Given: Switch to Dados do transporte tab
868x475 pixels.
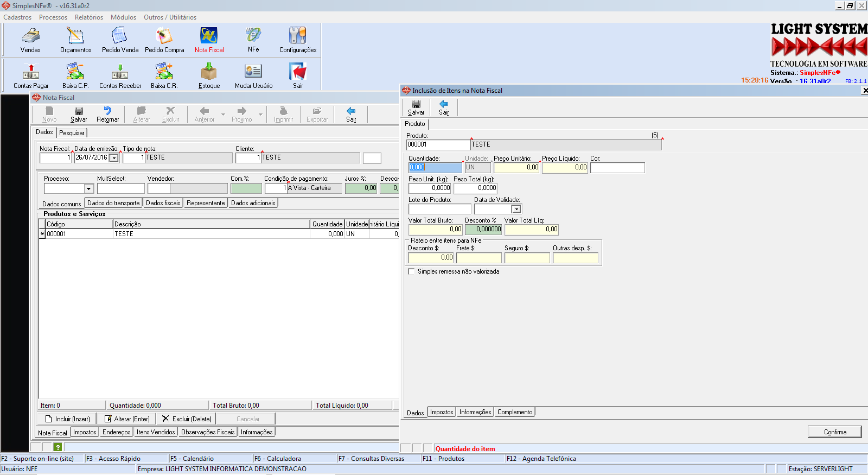Looking at the screenshot, I should coord(113,203).
